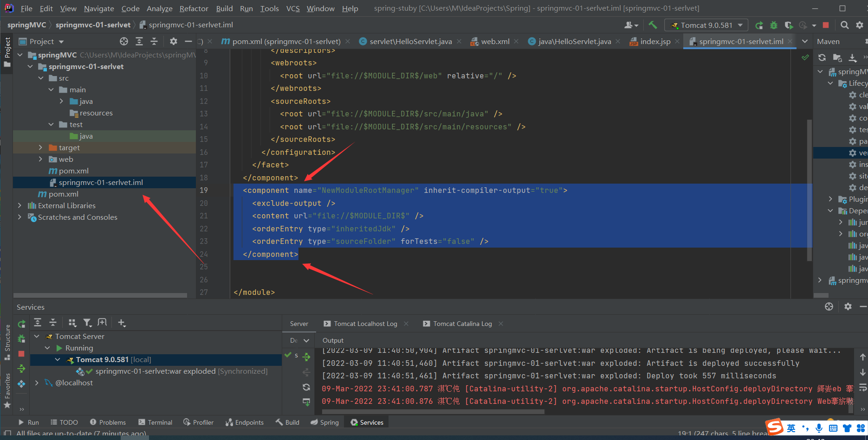Open the Terminal tool window
Image resolution: width=868 pixels, height=440 pixels.
coord(155,422)
